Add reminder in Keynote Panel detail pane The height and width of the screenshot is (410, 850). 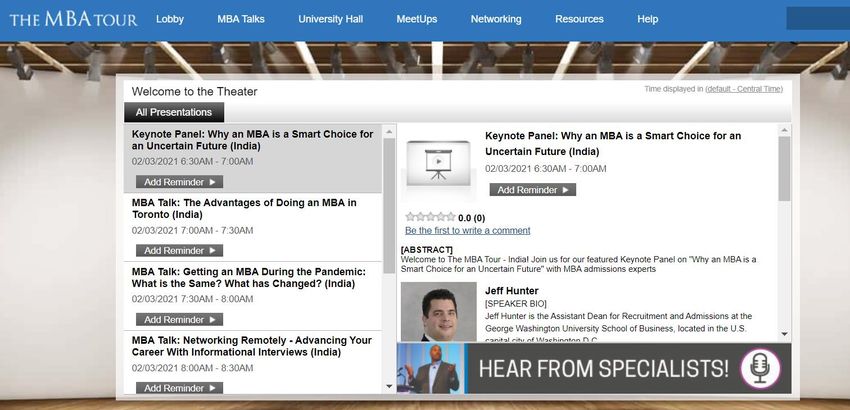click(x=532, y=190)
